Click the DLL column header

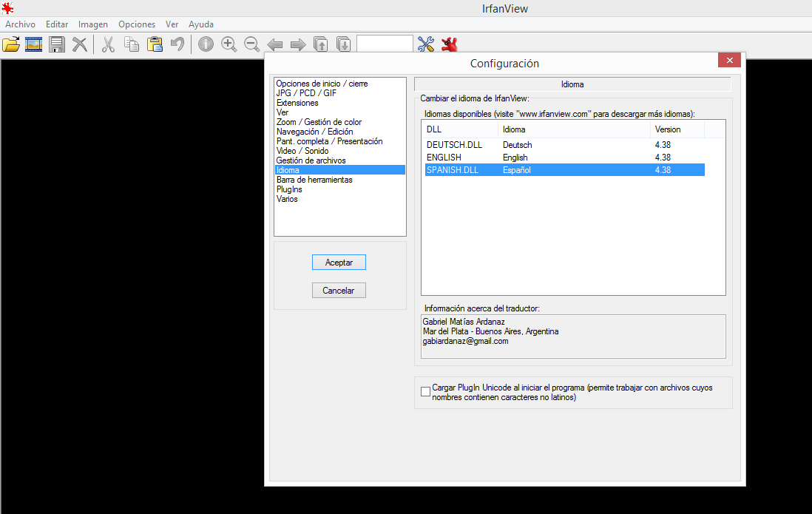tap(460, 129)
